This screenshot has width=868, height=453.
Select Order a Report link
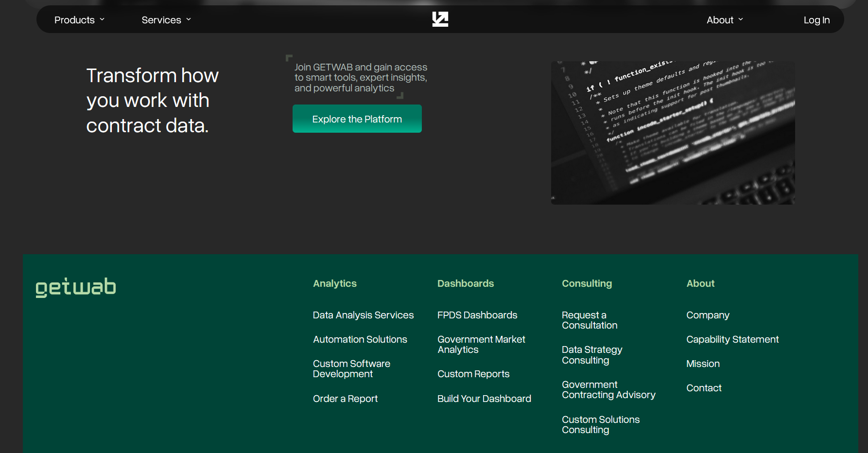click(345, 399)
